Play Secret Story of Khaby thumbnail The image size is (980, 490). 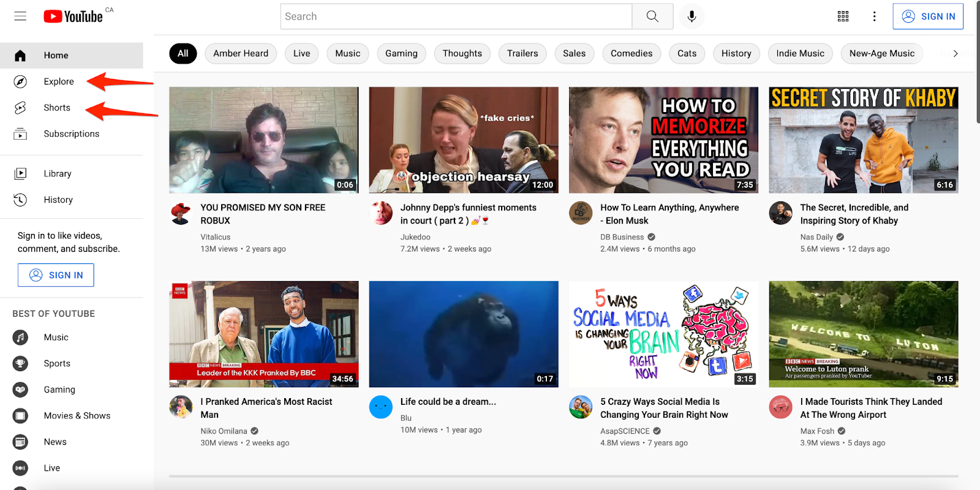[864, 140]
